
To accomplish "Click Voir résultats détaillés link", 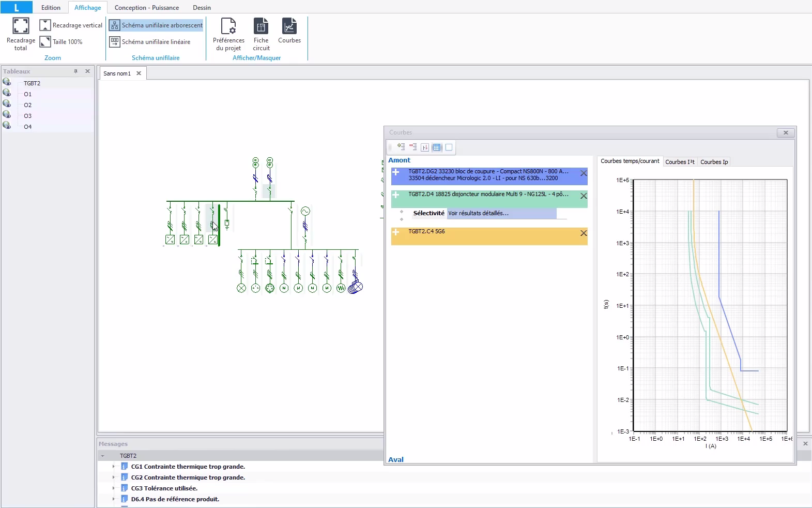I will coord(478,213).
